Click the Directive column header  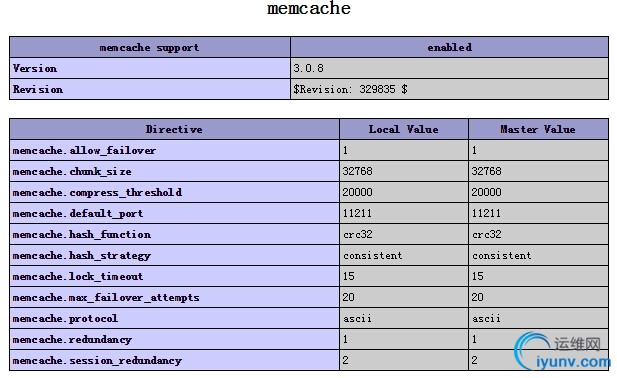point(174,129)
